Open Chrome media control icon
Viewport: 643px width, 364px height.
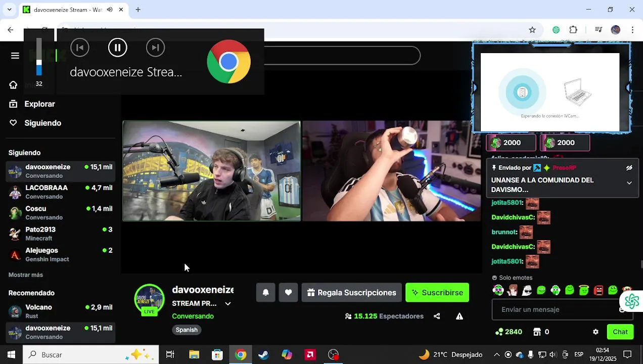pos(599,30)
